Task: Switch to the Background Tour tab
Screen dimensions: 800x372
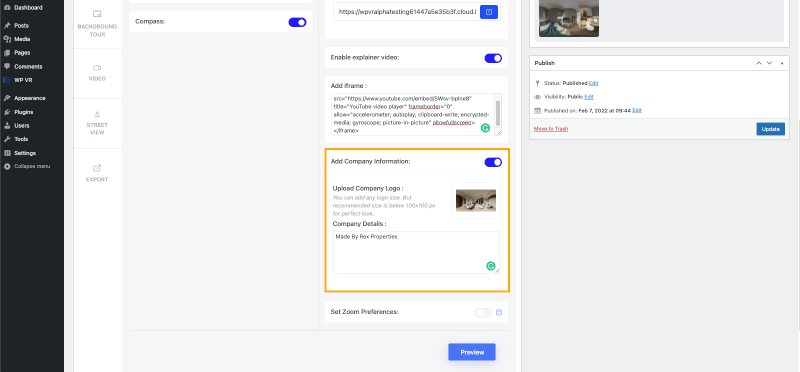Action: 97,23
